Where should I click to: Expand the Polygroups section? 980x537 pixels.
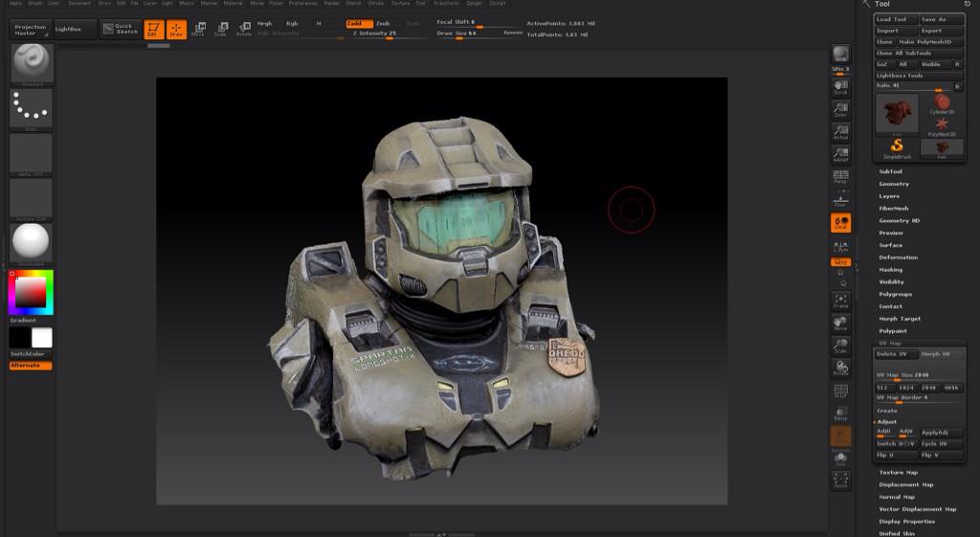[896, 295]
